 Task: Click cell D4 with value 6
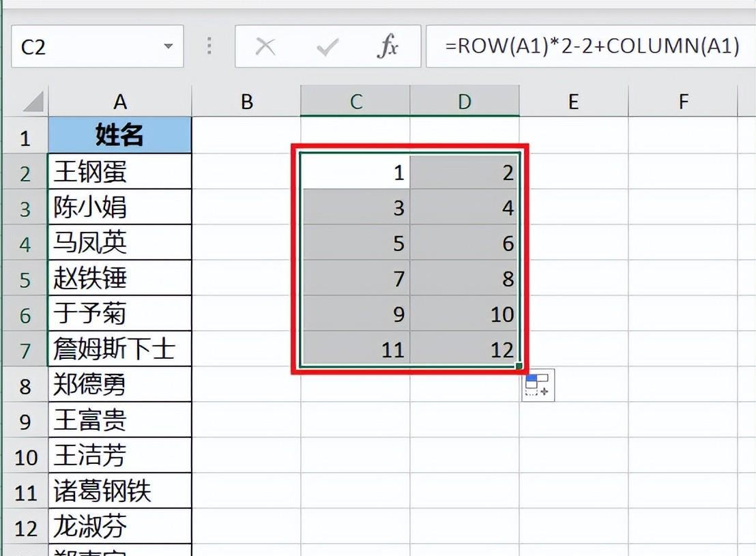click(465, 243)
